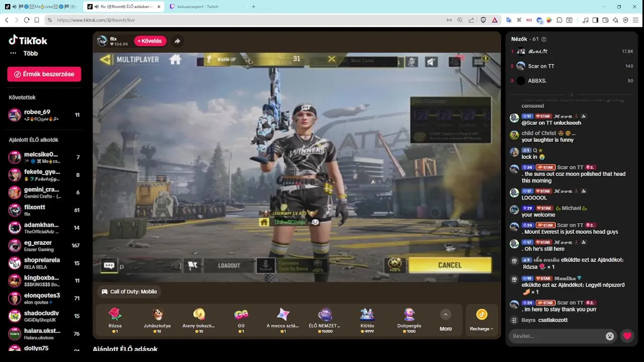Open the translate extension icon

point(509,20)
